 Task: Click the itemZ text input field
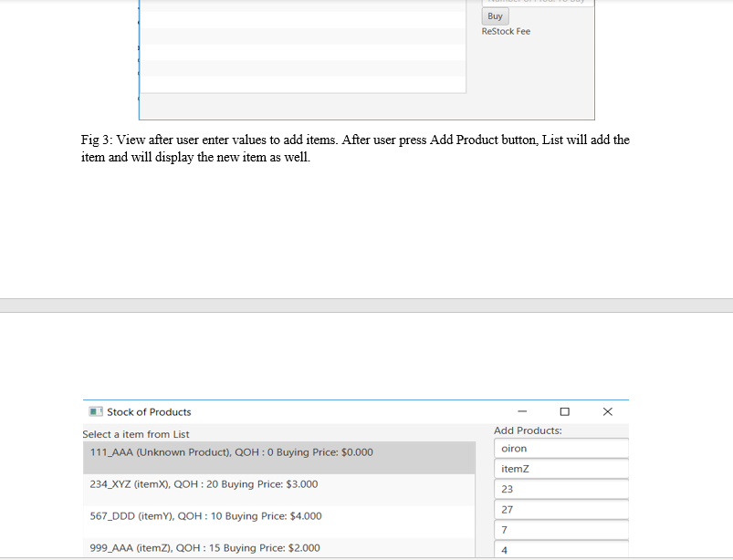tap(560, 468)
